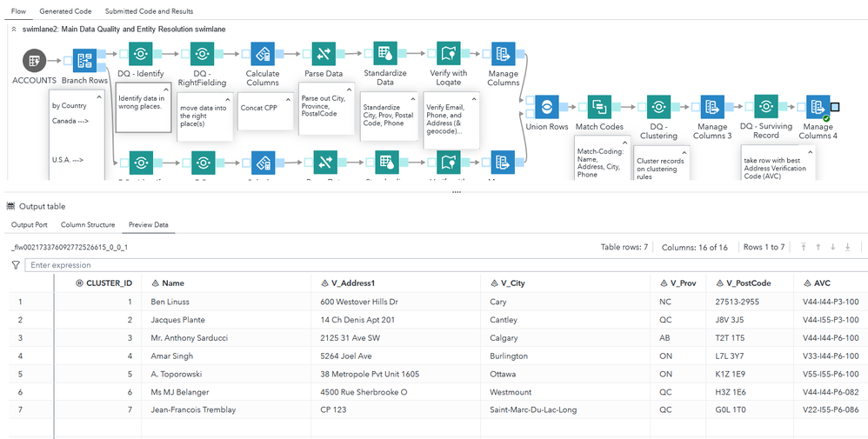
Task: Select the 'H3Z 1E6' postal code cell
Action: coord(750,392)
